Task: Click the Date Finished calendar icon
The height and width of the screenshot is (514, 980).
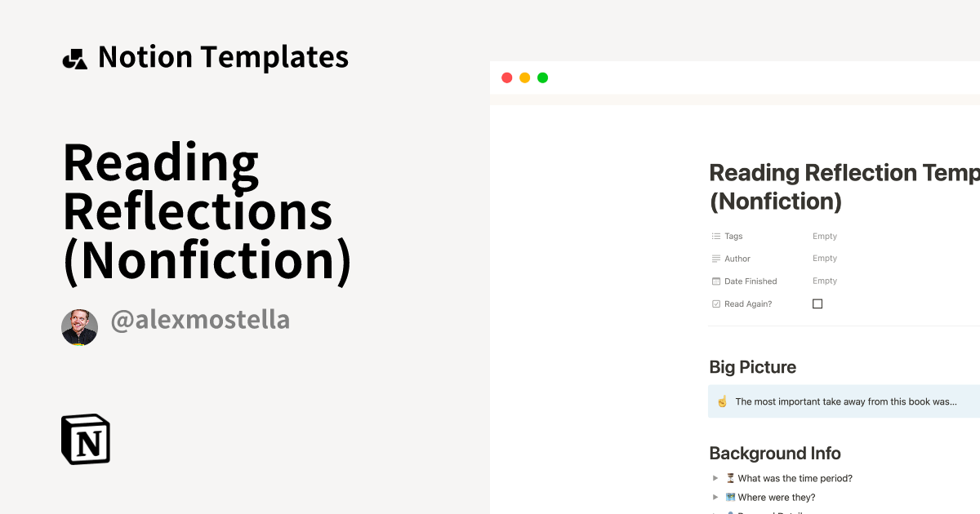Action: point(715,281)
